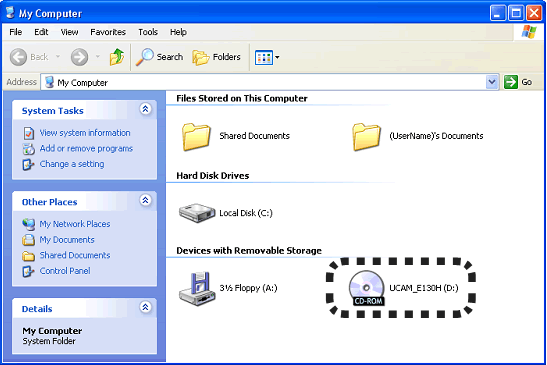Open Control Panel link
547x365 pixels.
coord(65,271)
